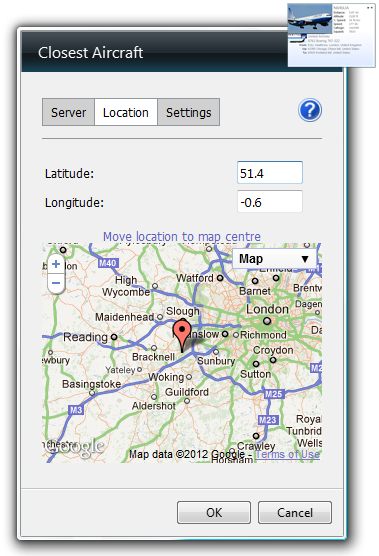Screen dimensions: 379x556
Task: Click the aircraft gadget preview thumbnail
Action: (331, 35)
